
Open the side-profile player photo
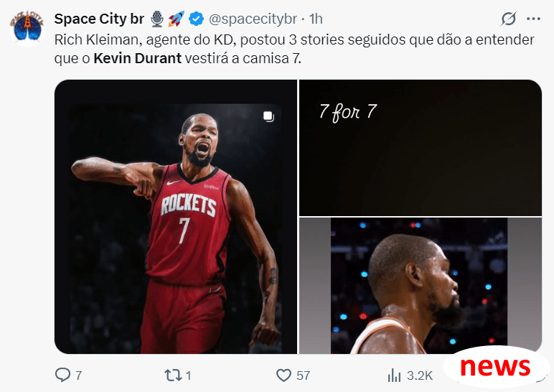click(x=421, y=286)
